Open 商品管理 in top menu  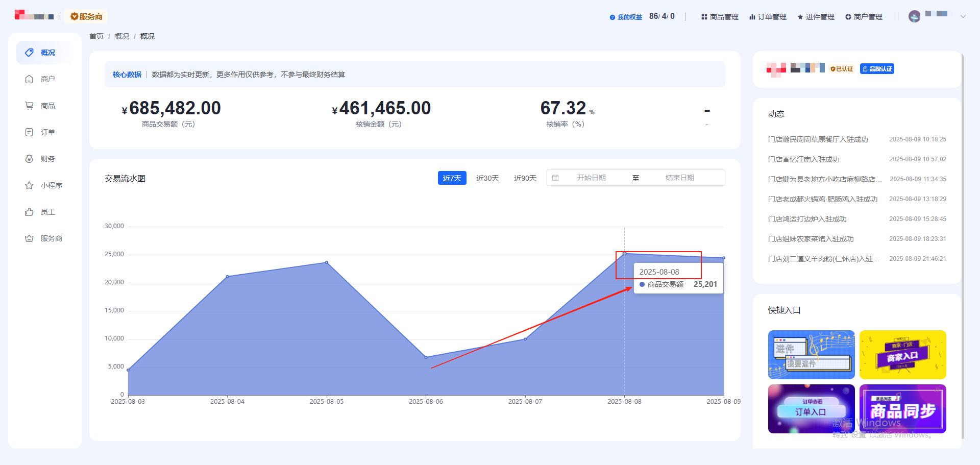pyautogui.click(x=720, y=17)
